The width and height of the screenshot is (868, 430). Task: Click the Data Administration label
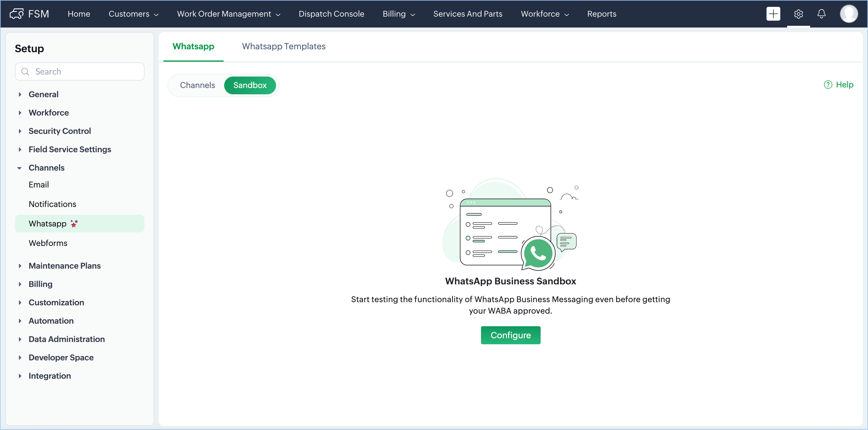[67, 339]
